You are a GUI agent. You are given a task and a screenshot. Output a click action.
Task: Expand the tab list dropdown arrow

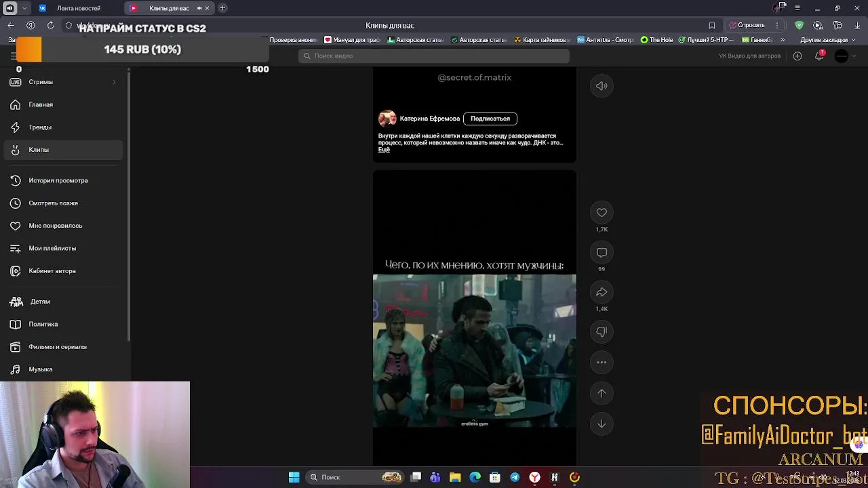click(24, 8)
